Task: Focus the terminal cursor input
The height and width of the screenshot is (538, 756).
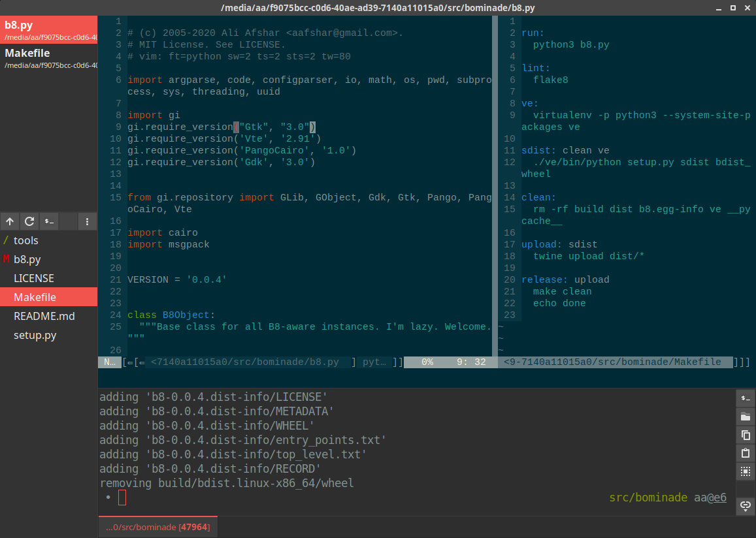Action: pyautogui.click(x=122, y=498)
